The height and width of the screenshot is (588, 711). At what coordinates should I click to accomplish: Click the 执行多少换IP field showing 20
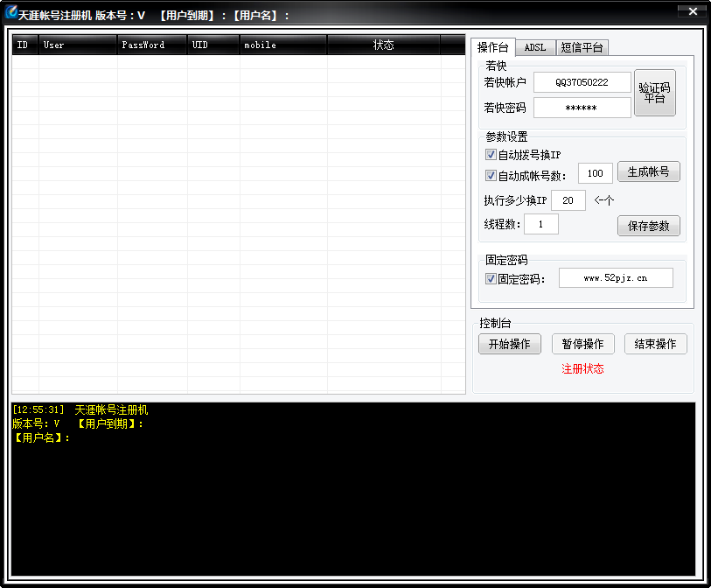(x=568, y=200)
